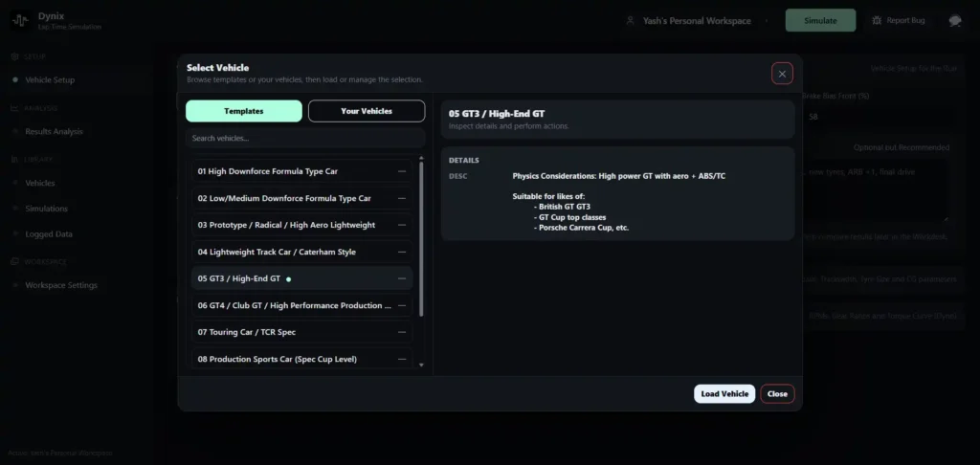Open Workspace Settings in the sidebar

pyautogui.click(x=61, y=285)
